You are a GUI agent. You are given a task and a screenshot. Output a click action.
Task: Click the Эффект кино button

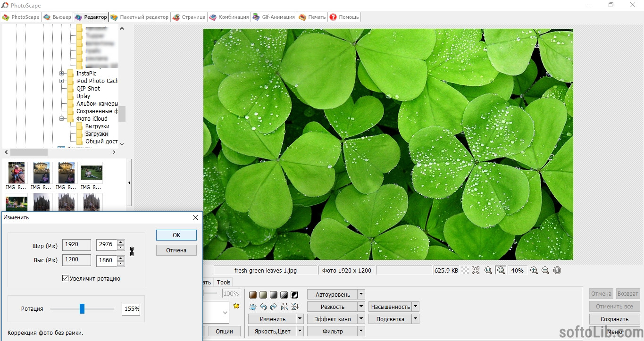(x=333, y=319)
